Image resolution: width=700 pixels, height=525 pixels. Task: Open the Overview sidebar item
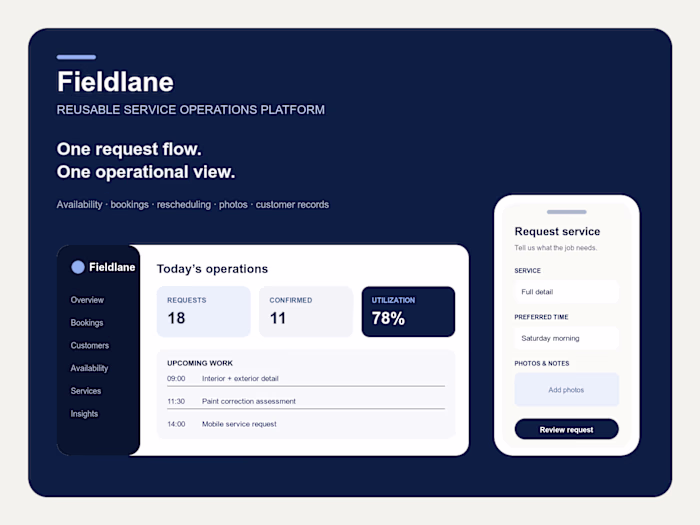(87, 300)
